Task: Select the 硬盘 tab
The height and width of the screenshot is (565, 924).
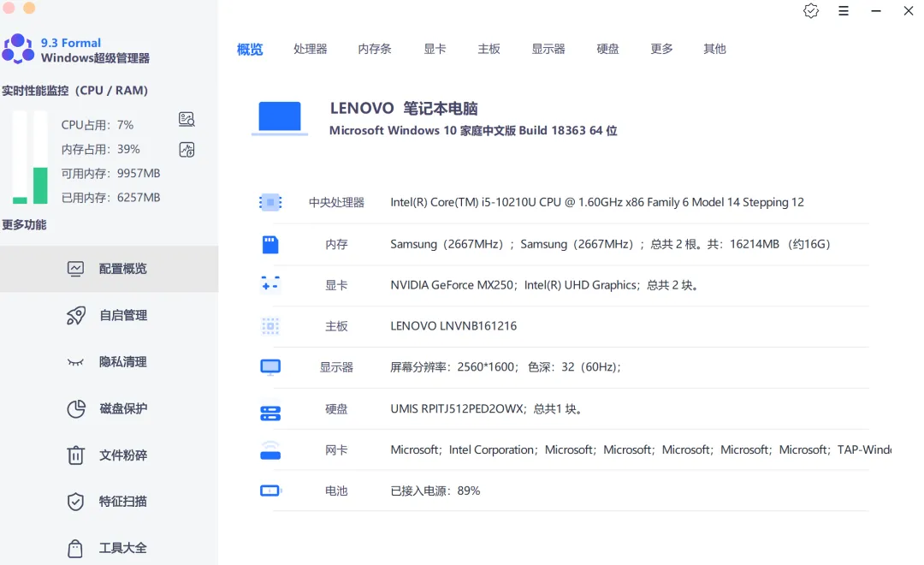Action: click(607, 50)
